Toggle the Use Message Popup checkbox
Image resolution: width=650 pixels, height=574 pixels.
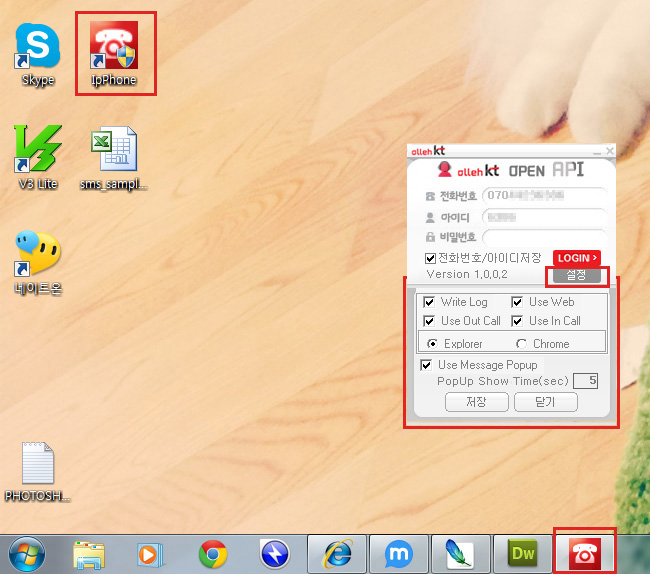[427, 365]
